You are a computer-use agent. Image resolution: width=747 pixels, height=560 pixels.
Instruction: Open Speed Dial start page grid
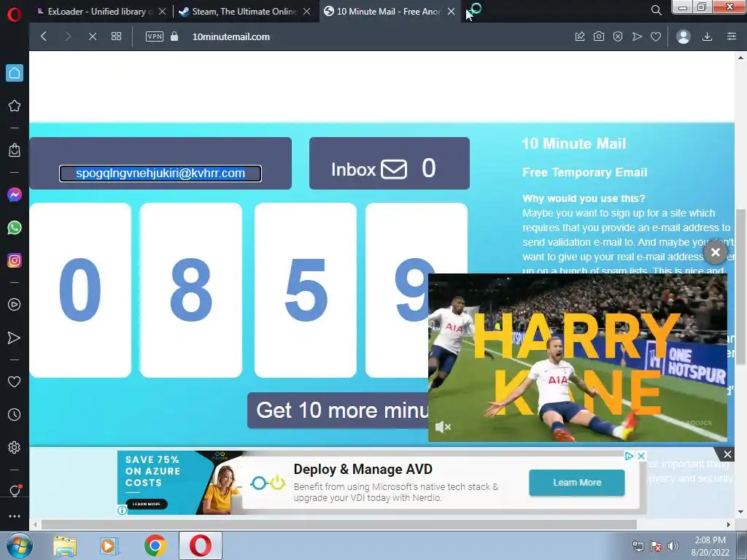pyautogui.click(x=116, y=36)
